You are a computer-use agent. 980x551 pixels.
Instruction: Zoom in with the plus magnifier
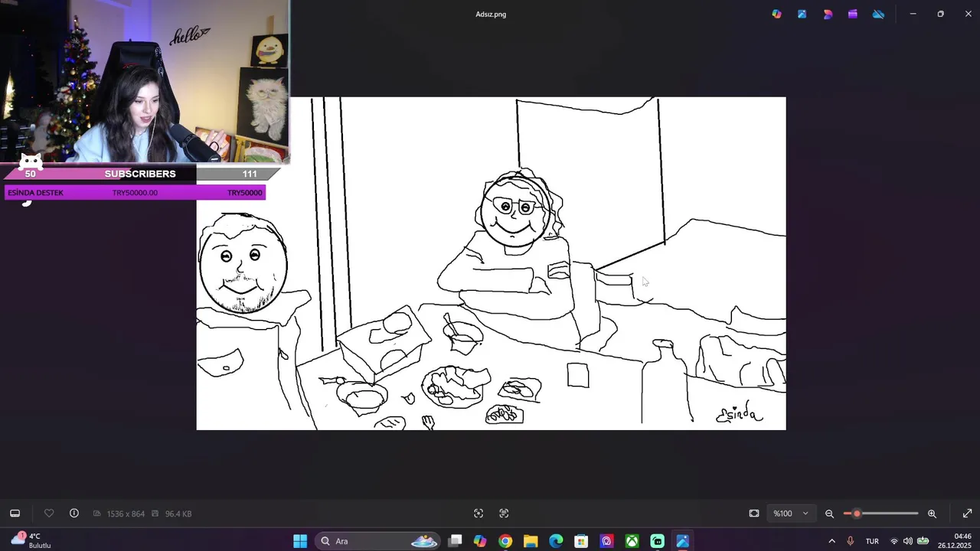[932, 514]
